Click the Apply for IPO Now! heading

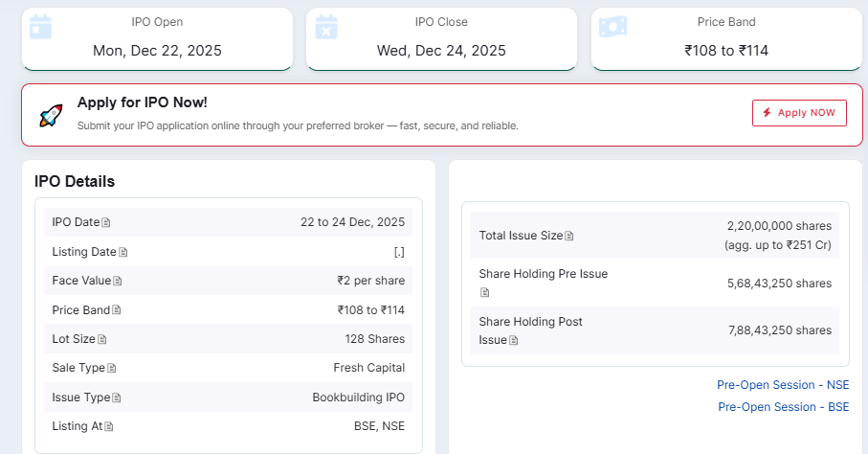(142, 102)
